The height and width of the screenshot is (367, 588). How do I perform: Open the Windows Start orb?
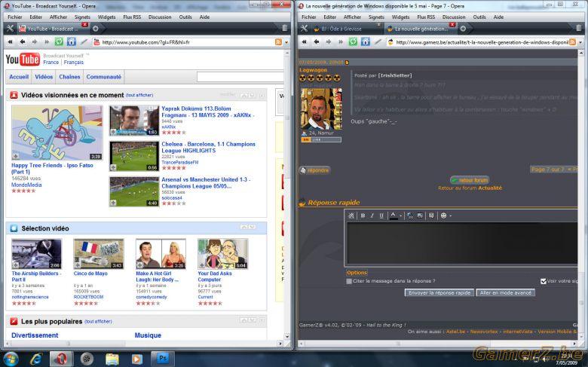[11, 359]
